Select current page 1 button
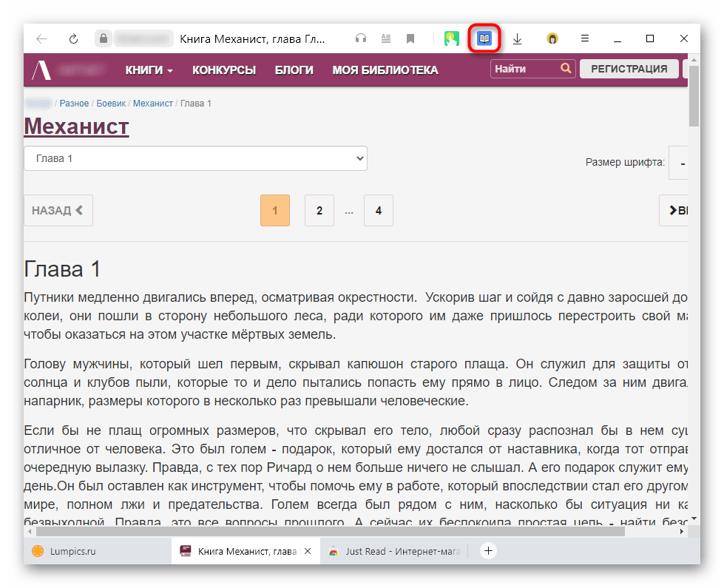Screen dimensions: 724x588 tap(275, 211)
